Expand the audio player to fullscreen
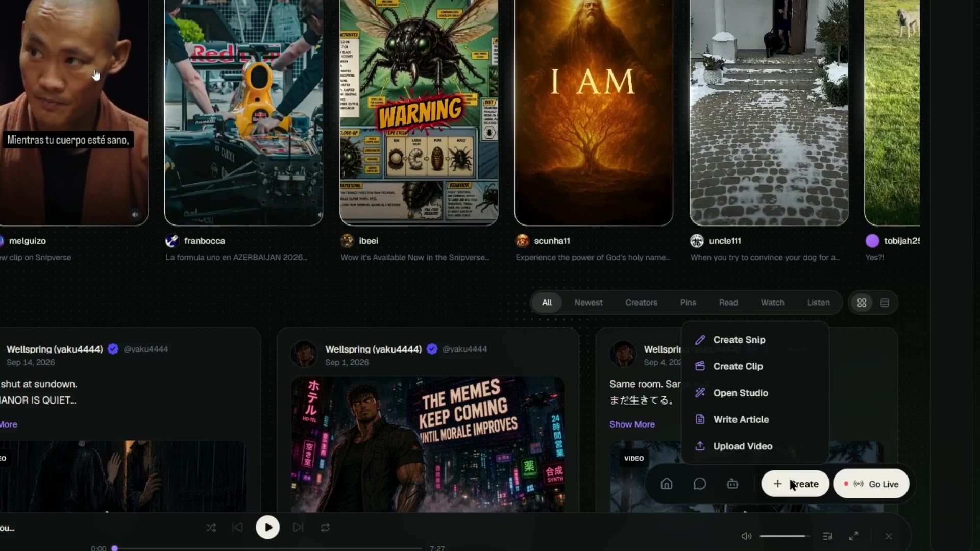The height and width of the screenshot is (551, 980). pos(853,536)
